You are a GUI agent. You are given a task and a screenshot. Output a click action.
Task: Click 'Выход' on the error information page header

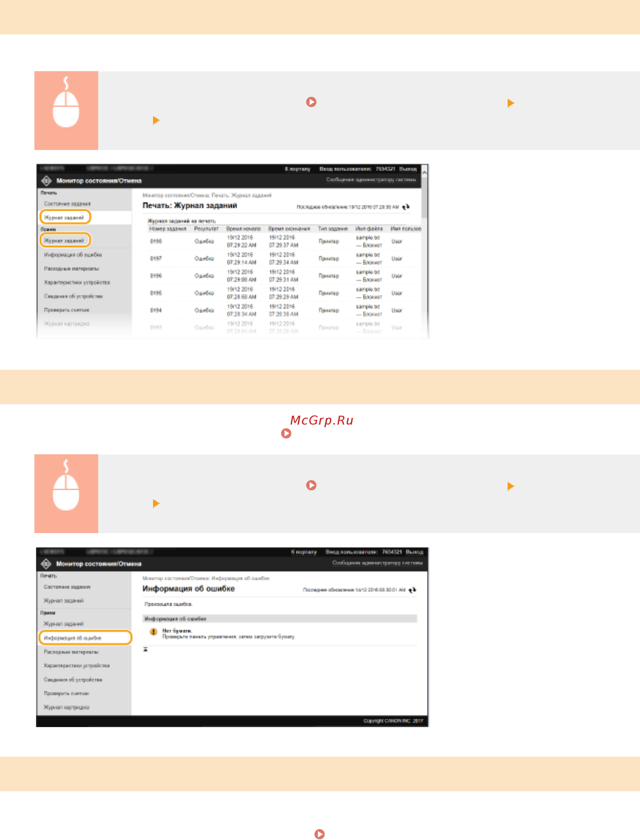[x=415, y=552]
